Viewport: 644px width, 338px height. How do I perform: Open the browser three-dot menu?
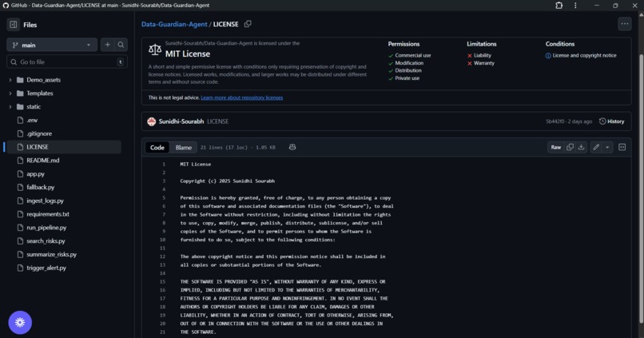tap(575, 6)
